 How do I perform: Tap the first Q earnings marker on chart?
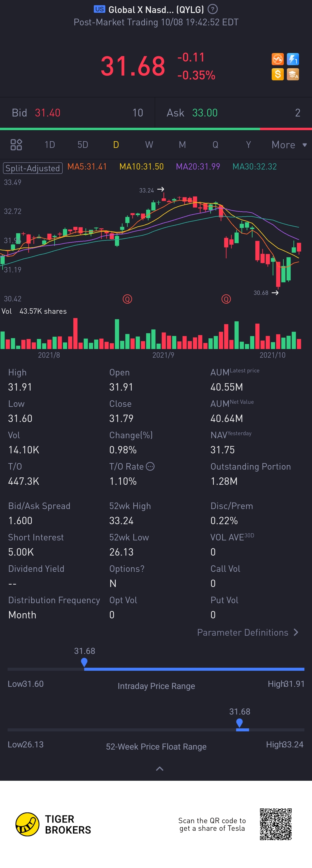(x=127, y=299)
